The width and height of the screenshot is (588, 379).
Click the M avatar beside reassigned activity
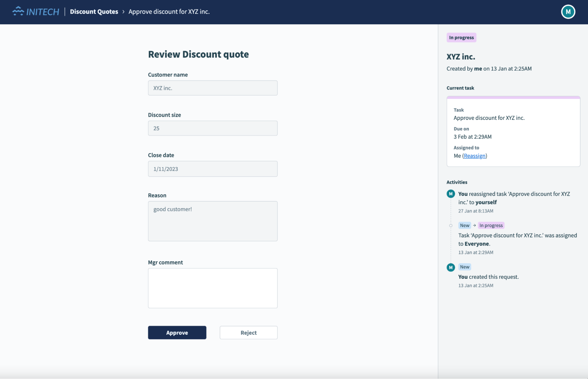451,194
